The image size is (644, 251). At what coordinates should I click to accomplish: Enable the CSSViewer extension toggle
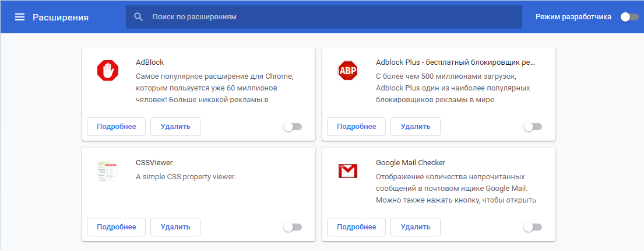click(x=293, y=227)
